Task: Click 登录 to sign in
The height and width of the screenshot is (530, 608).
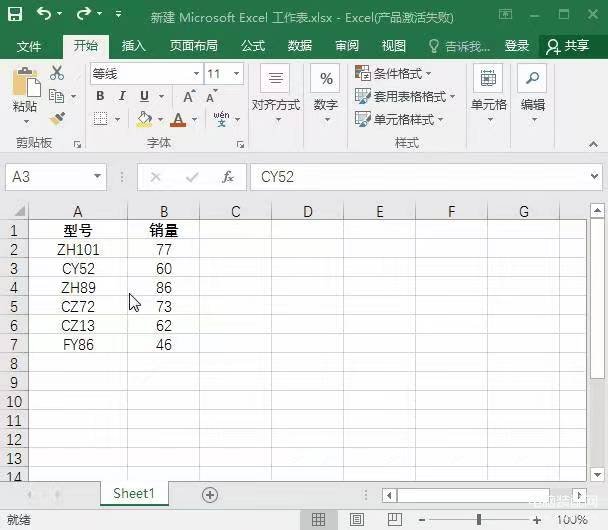Action: click(x=516, y=46)
